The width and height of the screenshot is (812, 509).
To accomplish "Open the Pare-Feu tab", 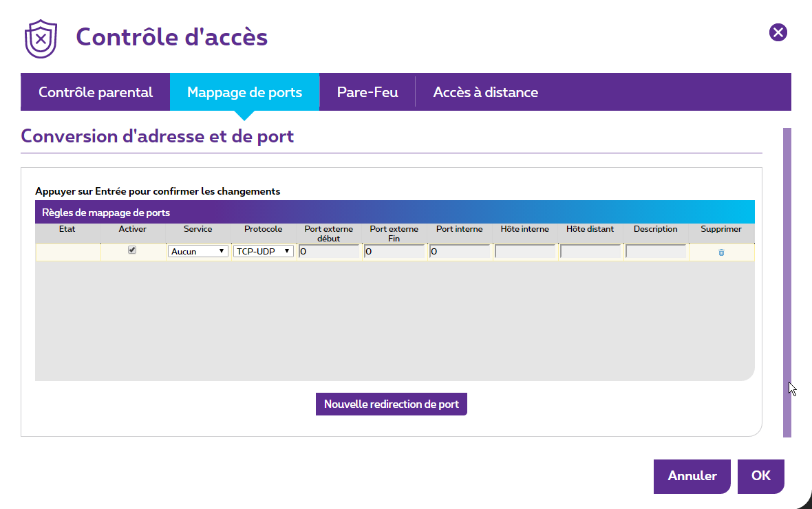I will coord(367,92).
